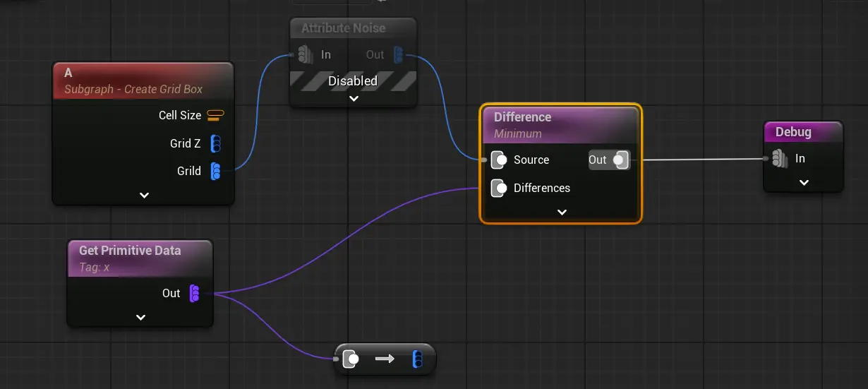Click Attribute Noise Out pin
The width and height of the screenshot is (868, 389).
(x=398, y=54)
